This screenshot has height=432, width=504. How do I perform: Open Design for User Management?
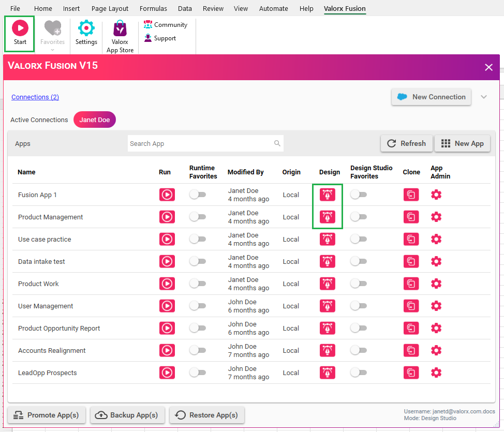pyautogui.click(x=328, y=306)
